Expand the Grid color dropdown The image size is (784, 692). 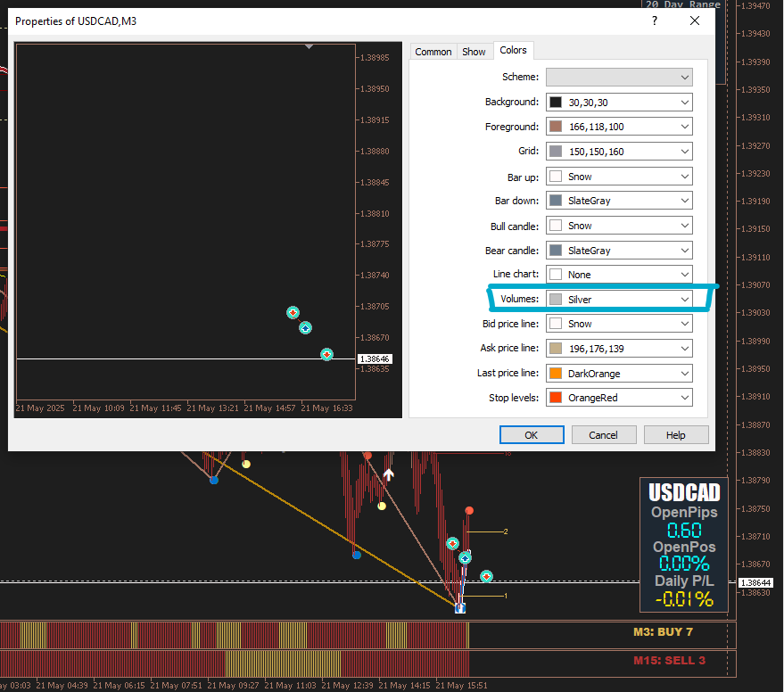pyautogui.click(x=619, y=152)
